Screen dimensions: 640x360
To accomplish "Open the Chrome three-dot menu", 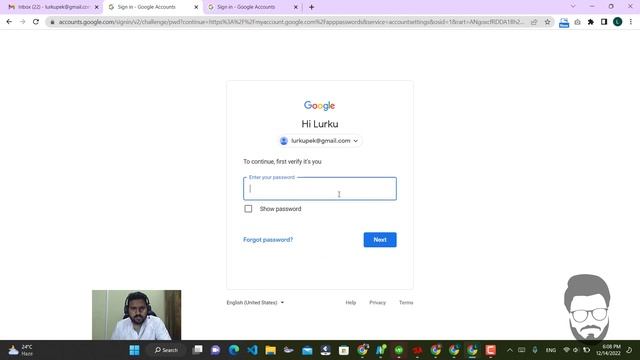I will pyautogui.click(x=631, y=22).
